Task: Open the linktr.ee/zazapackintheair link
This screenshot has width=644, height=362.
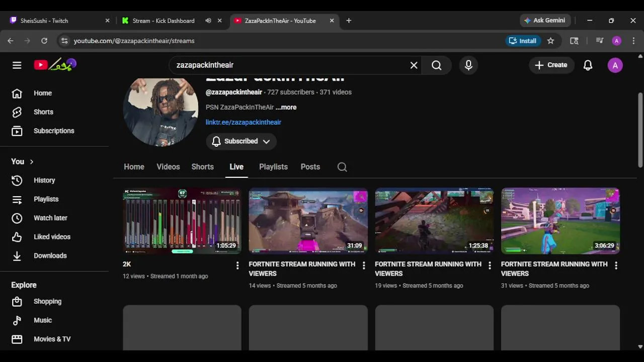Action: [x=244, y=122]
